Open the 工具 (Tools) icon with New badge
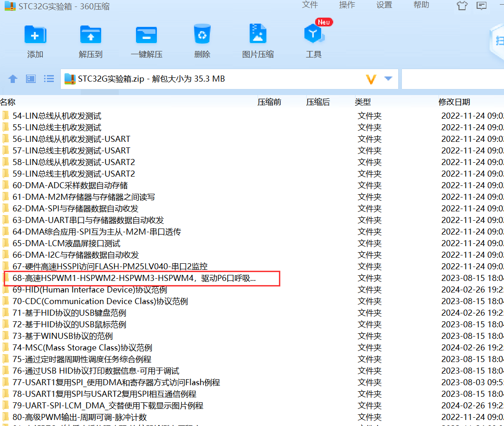Viewport: 504px width, 426px height. 314,34
